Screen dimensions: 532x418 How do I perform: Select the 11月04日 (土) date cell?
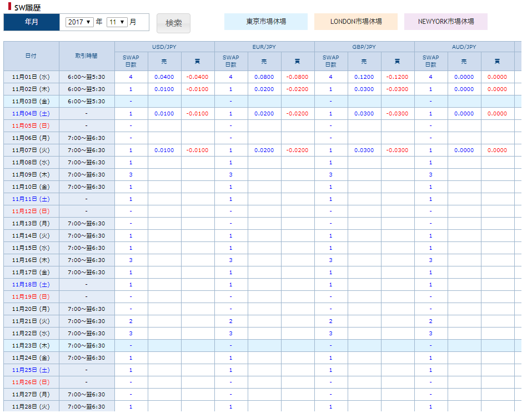click(31, 114)
